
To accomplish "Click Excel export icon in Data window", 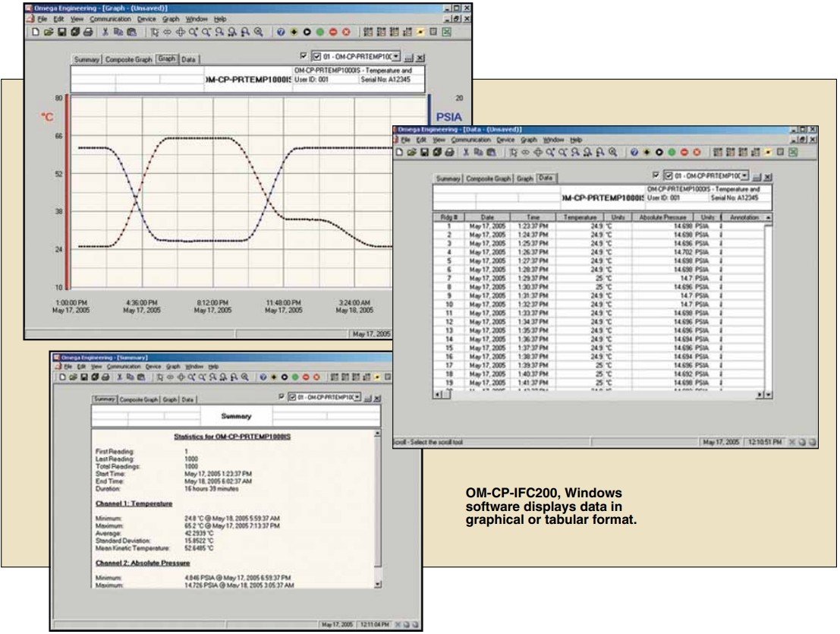I will coord(794,153).
